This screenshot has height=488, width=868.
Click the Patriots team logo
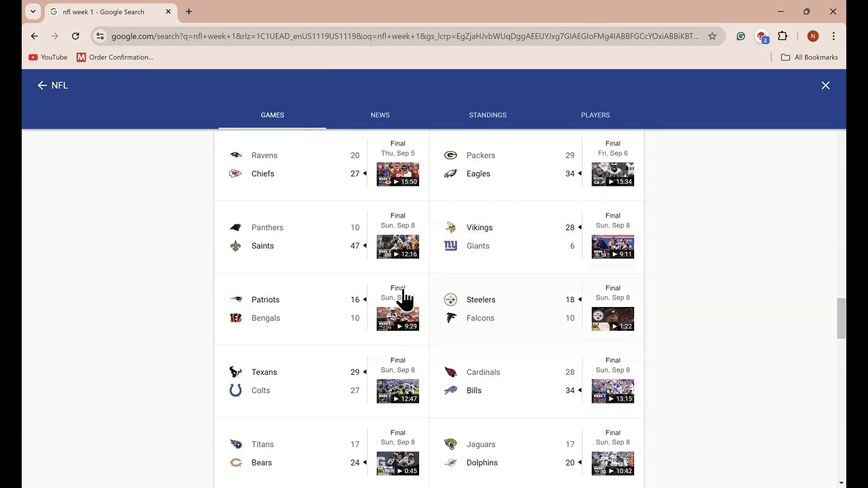point(235,300)
